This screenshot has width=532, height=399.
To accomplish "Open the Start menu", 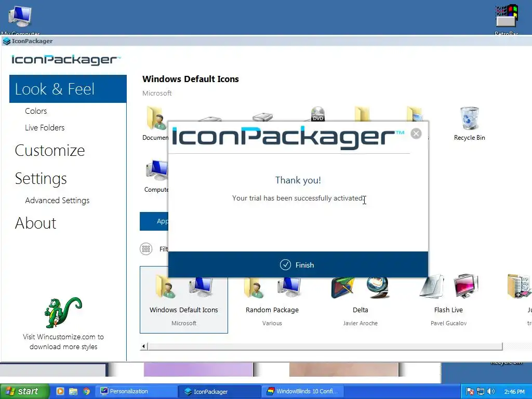I will click(x=24, y=391).
